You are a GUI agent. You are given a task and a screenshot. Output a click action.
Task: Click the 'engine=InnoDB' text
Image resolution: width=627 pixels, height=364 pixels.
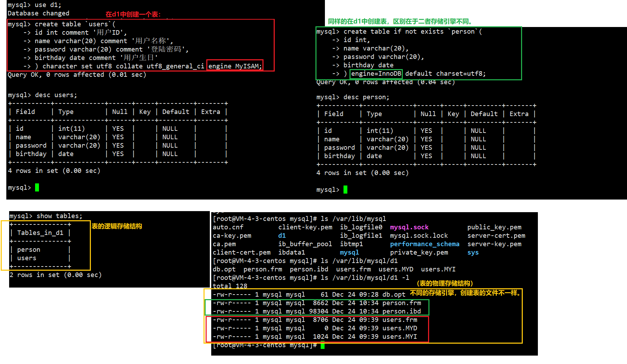tap(376, 74)
